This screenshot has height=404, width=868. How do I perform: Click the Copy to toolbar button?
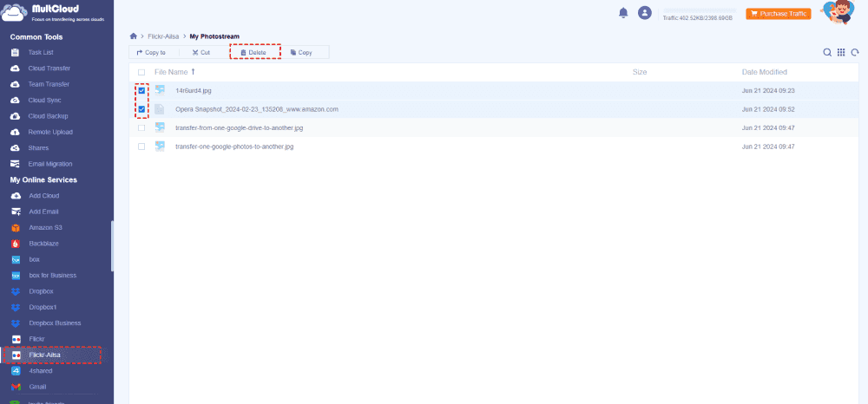[x=151, y=53]
